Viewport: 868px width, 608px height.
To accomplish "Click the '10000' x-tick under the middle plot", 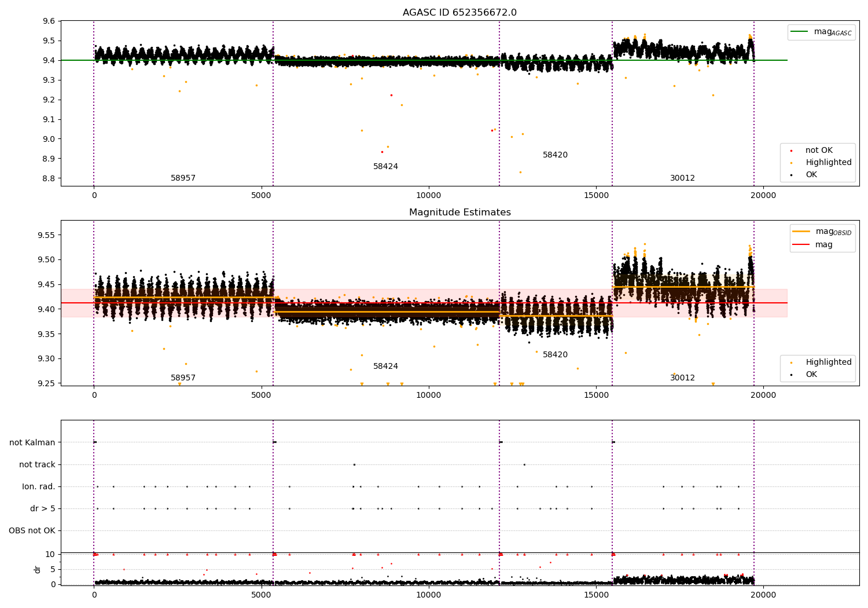I will point(429,395).
